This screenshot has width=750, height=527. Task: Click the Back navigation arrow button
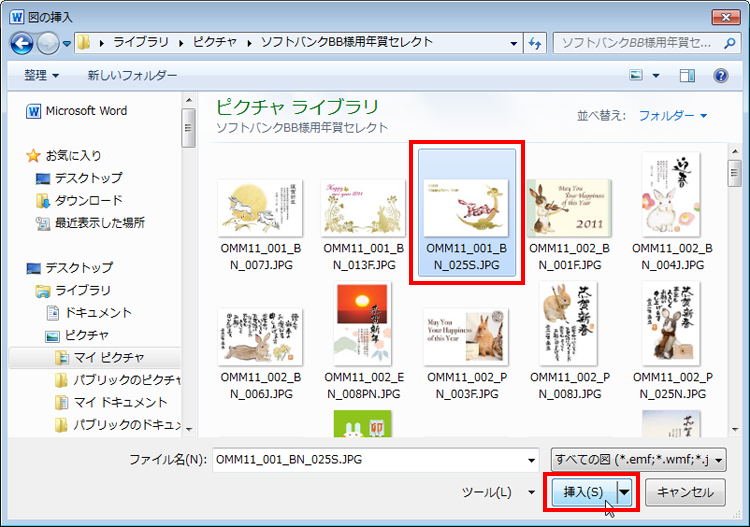[x=22, y=44]
